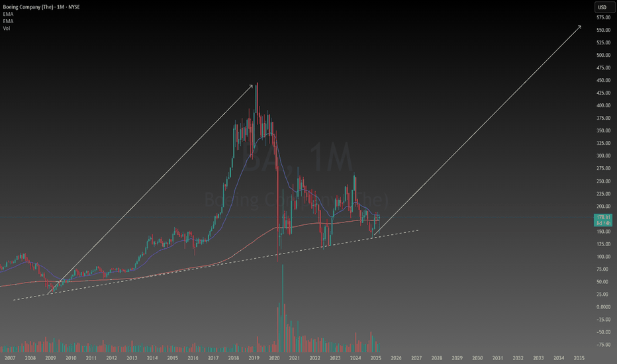Click the 325.00 price axis label
This screenshot has width=617, height=364.
603,143
